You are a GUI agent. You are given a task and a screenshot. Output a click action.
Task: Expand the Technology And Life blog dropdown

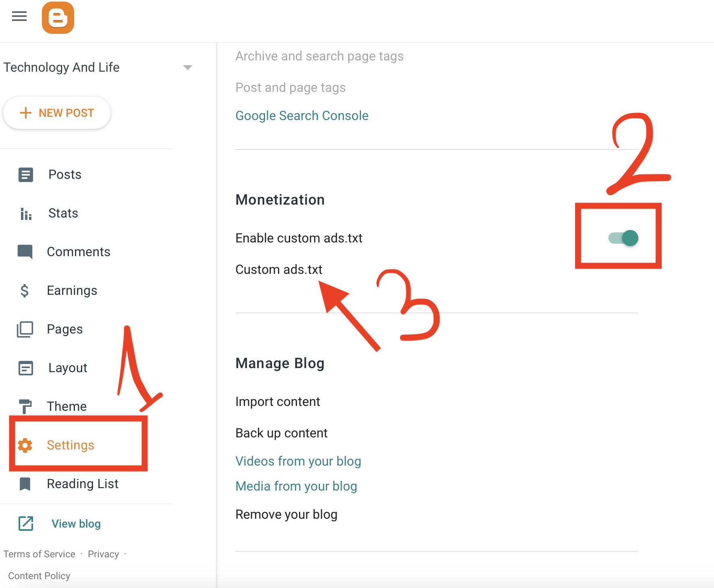click(x=187, y=67)
